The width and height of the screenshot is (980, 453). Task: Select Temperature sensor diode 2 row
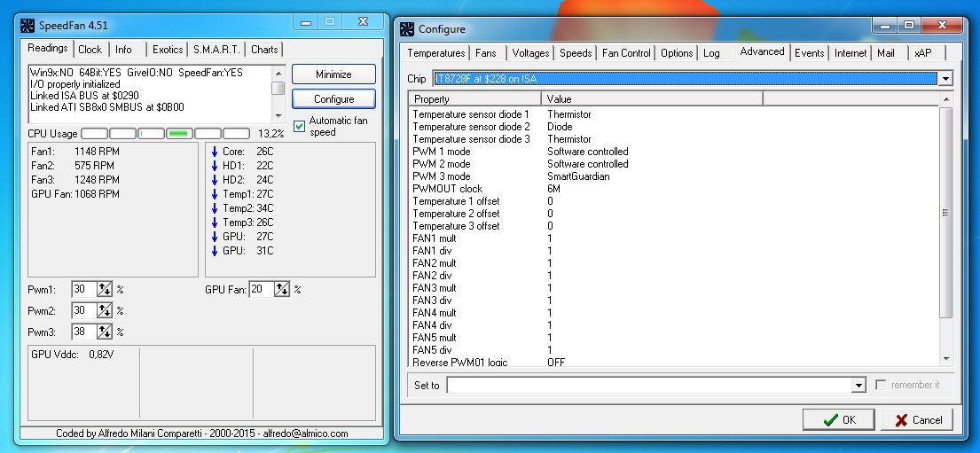pos(674,127)
